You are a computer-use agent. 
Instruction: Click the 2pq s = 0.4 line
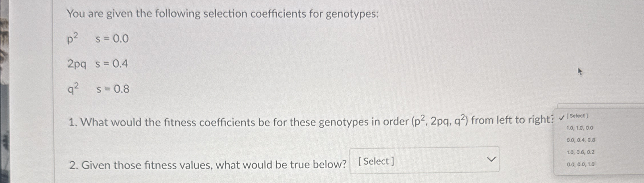[97, 64]
